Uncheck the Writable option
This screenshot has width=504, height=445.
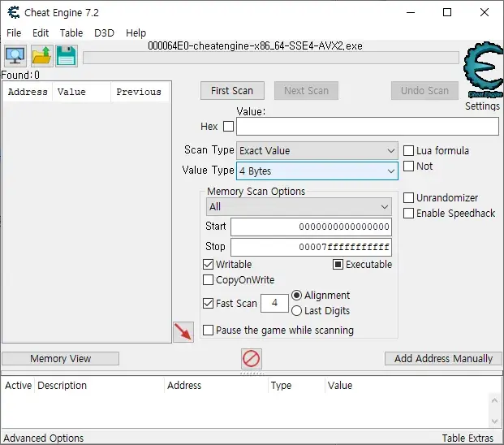pos(209,265)
